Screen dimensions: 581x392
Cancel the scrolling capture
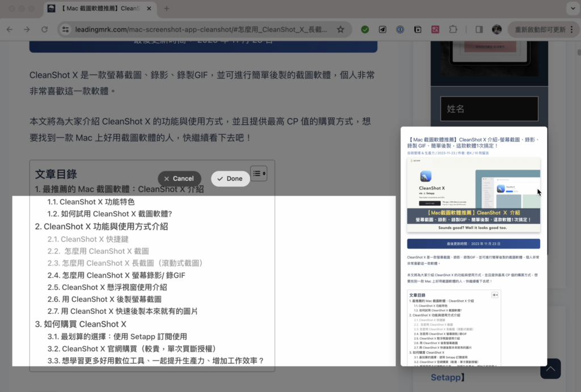pyautogui.click(x=179, y=179)
